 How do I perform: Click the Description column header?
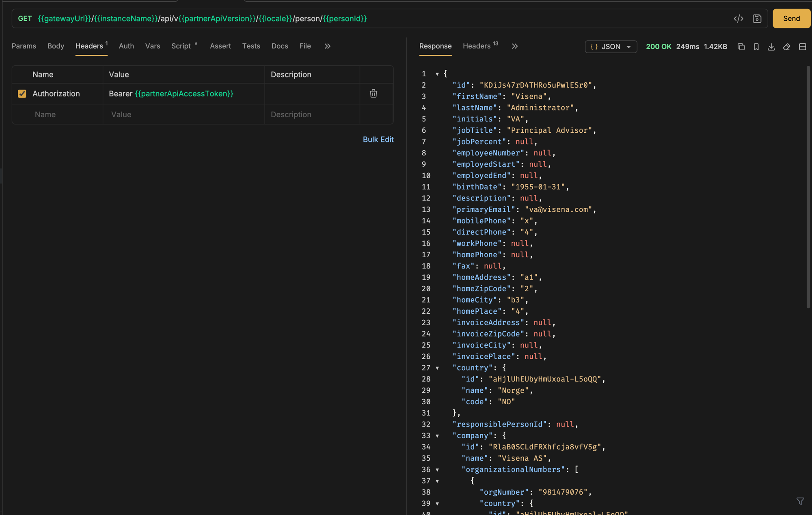tap(291, 75)
